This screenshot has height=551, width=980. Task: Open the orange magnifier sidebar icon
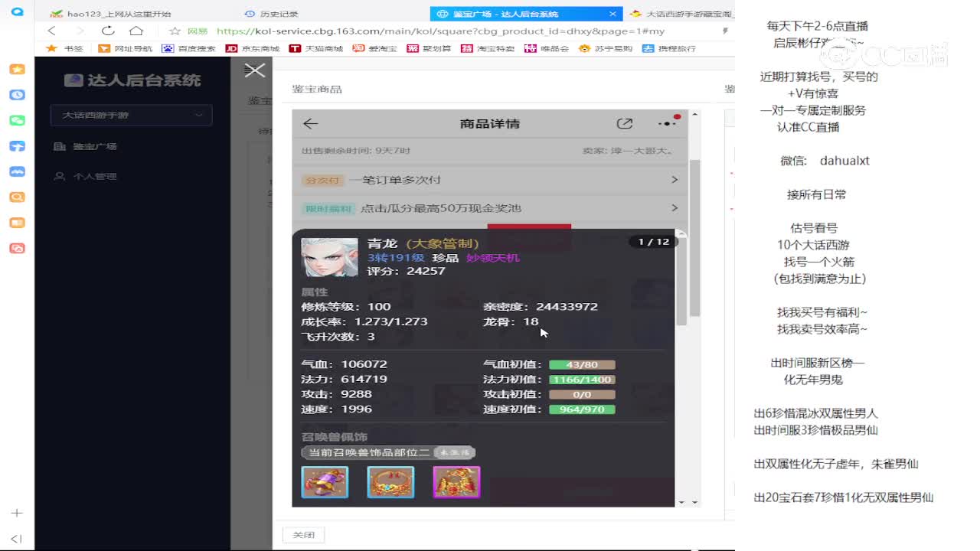pyautogui.click(x=17, y=197)
